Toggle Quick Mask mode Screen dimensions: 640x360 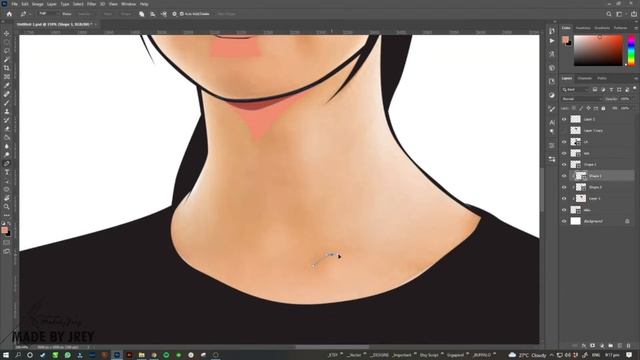pos(7,243)
